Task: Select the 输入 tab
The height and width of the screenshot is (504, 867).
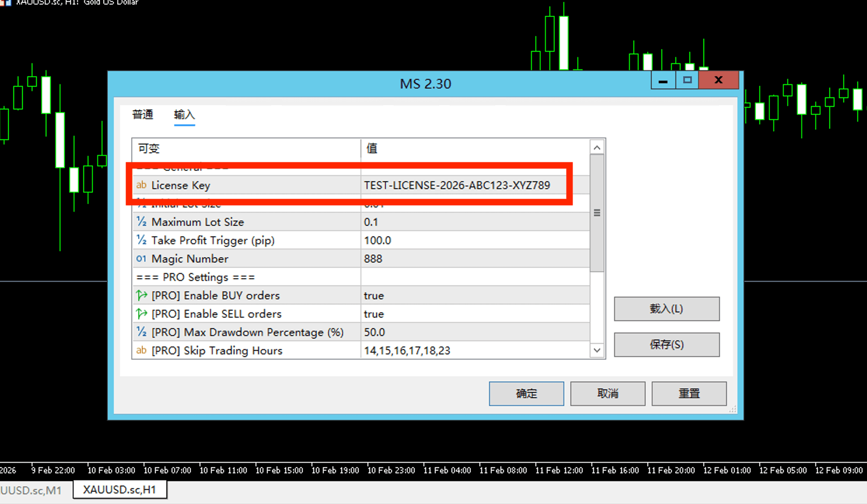Action: (184, 115)
